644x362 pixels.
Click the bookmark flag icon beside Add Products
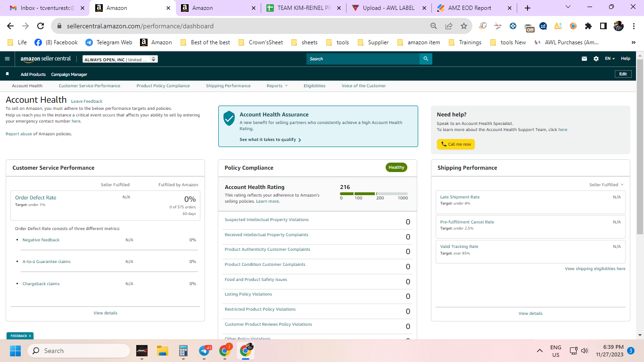7,74
